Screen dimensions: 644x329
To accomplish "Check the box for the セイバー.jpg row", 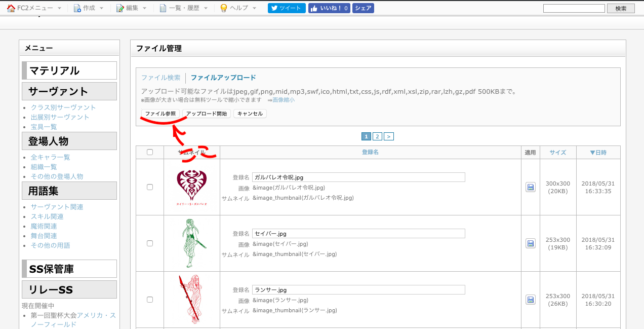I will click(x=149, y=243).
